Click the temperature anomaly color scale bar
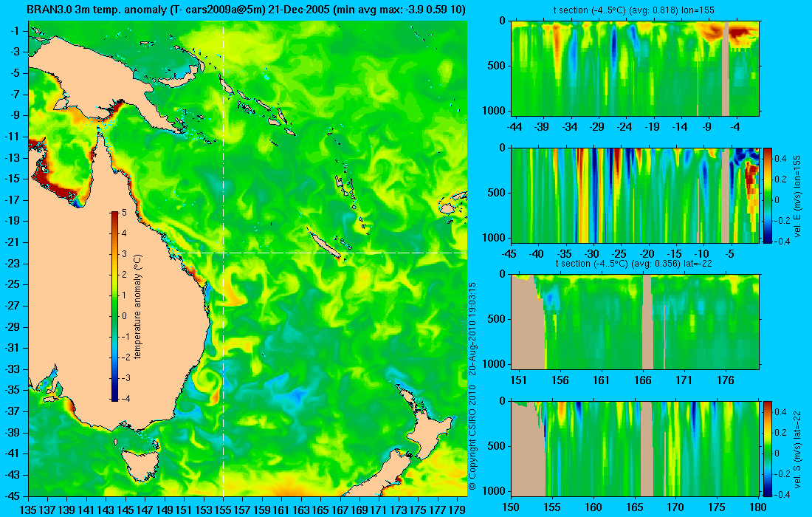Image resolution: width=812 pixels, height=517 pixels. point(114,306)
